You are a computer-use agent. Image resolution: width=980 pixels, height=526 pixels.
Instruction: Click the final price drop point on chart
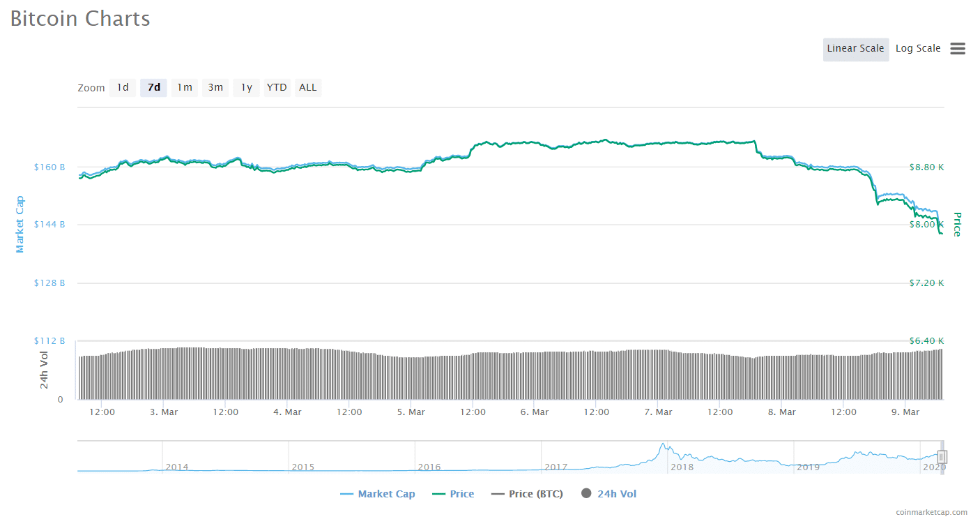coord(941,233)
